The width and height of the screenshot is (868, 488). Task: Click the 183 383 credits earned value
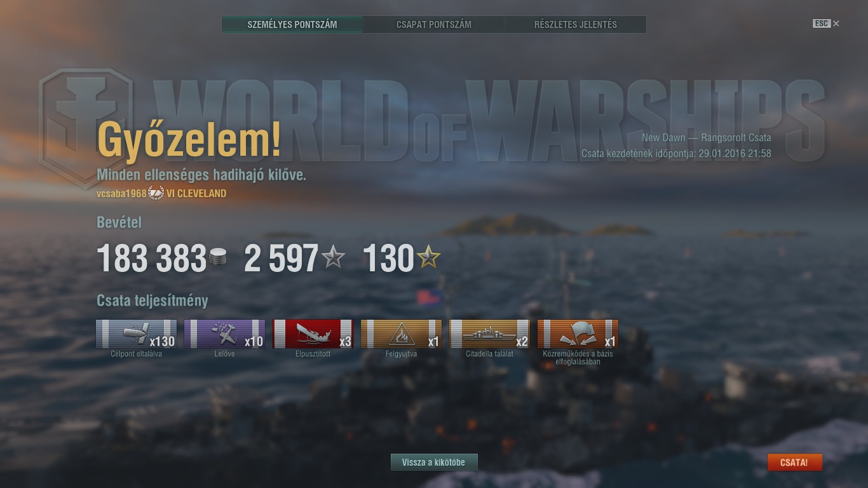[x=151, y=259]
